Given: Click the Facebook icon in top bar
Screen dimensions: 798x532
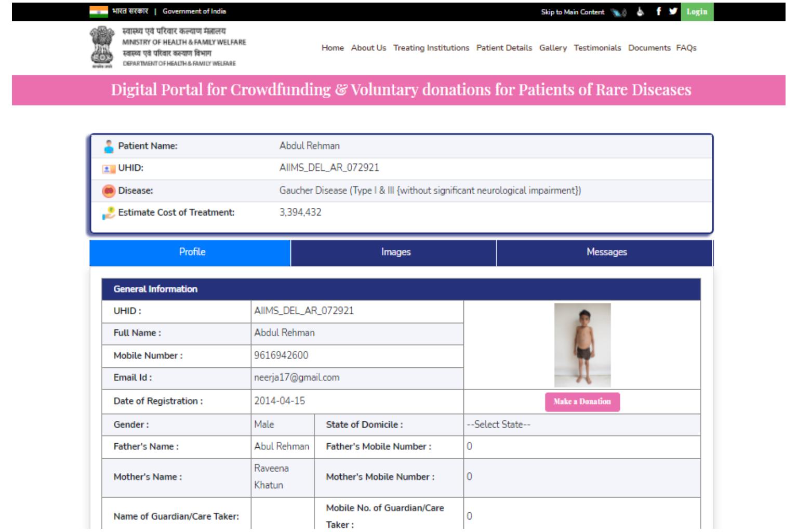Looking at the screenshot, I should (x=658, y=11).
